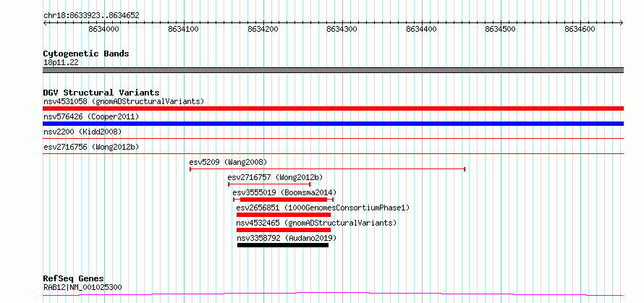The image size is (644, 303).
Task: Open the nsv4532465 (gnomADStructuralVariants) label
Action: tap(316, 223)
